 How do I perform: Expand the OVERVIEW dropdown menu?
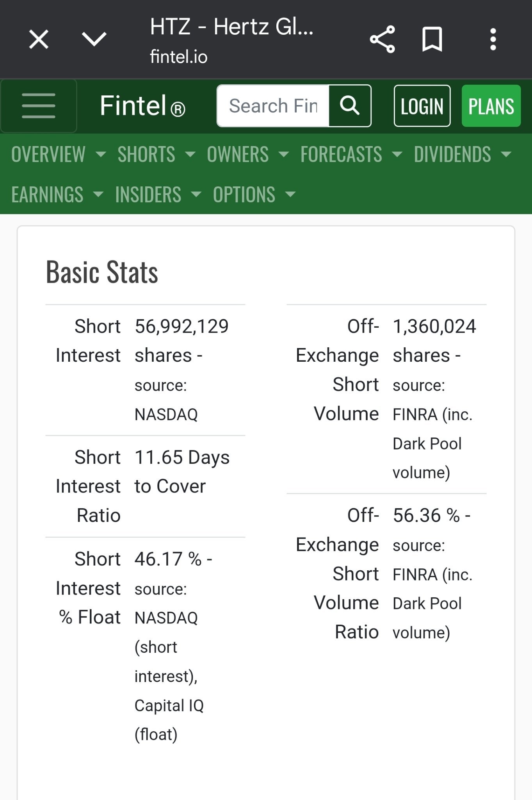tap(59, 154)
